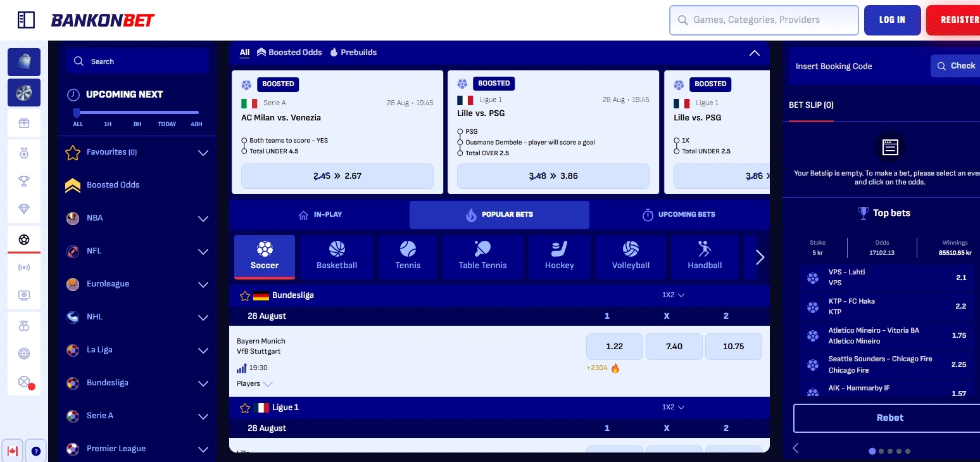980x462 pixels.
Task: Focus the sidebar Search field
Action: tap(137, 61)
